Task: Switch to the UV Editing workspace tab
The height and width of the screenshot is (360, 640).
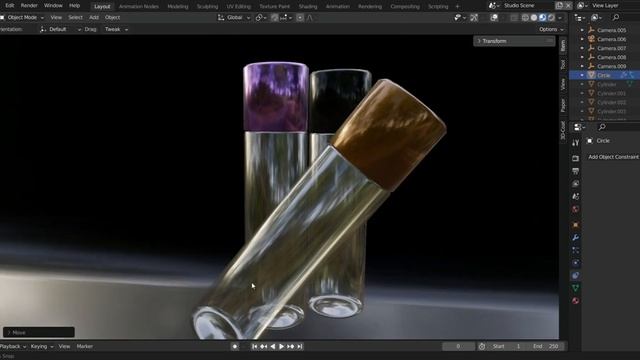Action: 239,7
